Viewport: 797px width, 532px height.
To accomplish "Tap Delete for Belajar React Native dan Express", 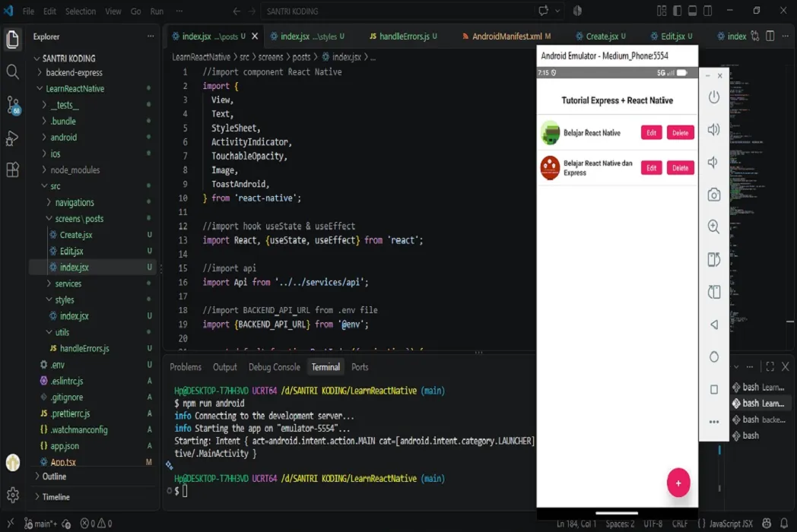I will (x=680, y=168).
